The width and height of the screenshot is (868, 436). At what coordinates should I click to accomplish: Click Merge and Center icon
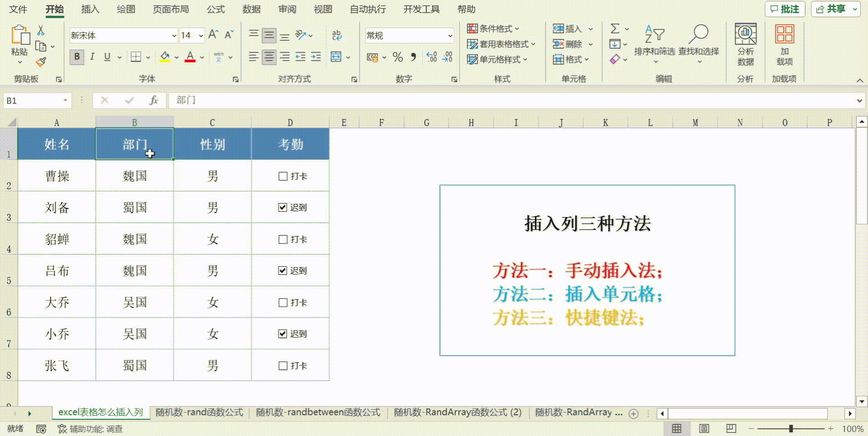click(336, 57)
